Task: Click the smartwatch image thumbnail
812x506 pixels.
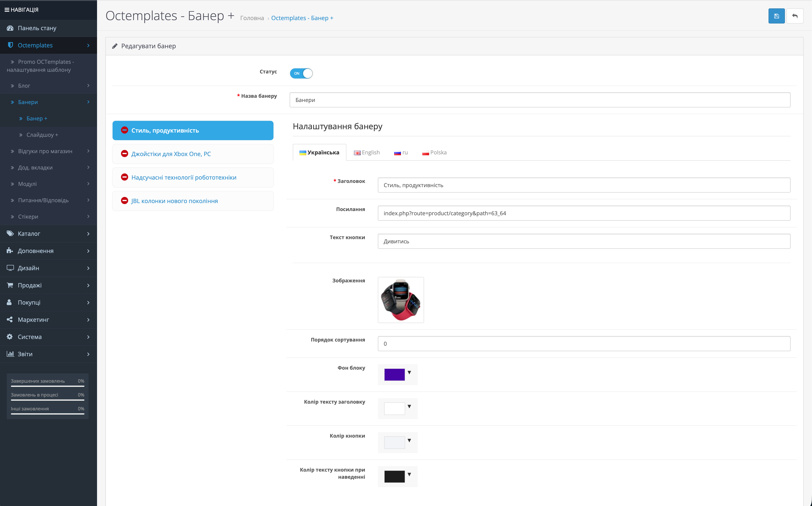Action: [401, 300]
